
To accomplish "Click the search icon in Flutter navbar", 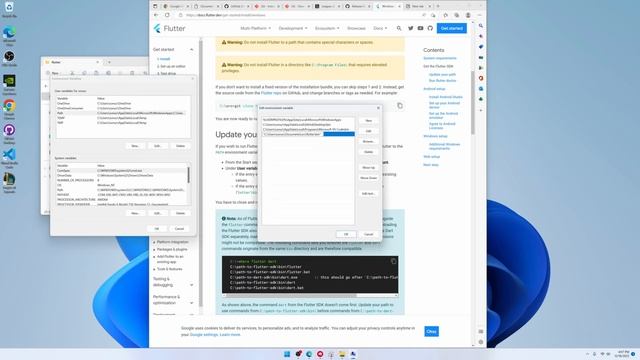I will point(399,28).
